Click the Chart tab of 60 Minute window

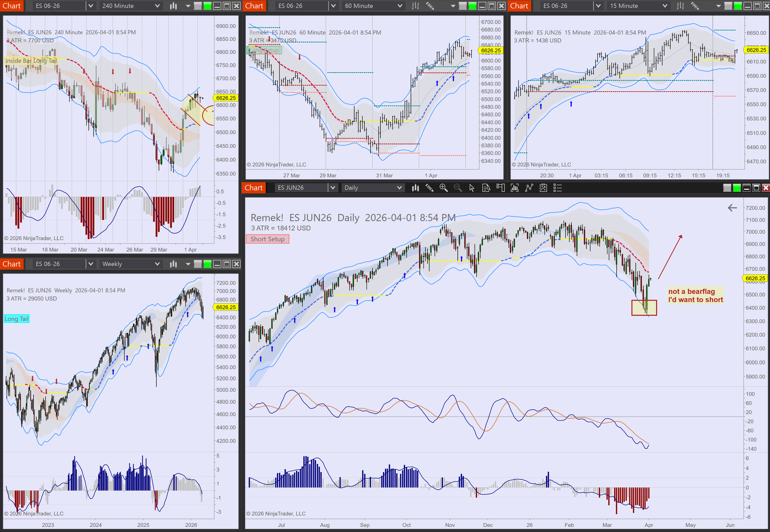(254, 6)
